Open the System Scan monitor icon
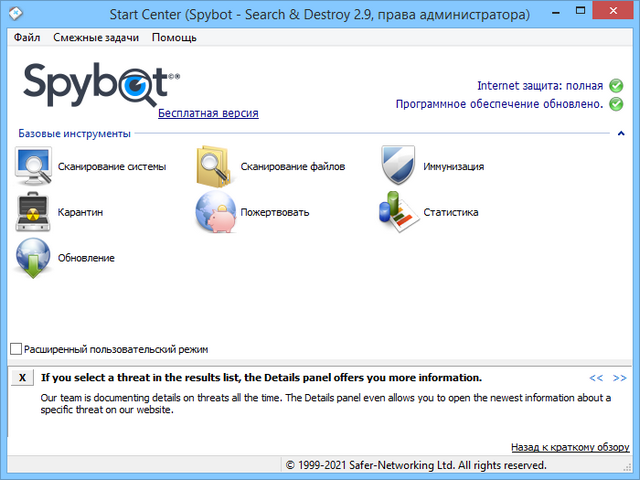Image resolution: width=640 pixels, height=480 pixels. pyautogui.click(x=34, y=166)
